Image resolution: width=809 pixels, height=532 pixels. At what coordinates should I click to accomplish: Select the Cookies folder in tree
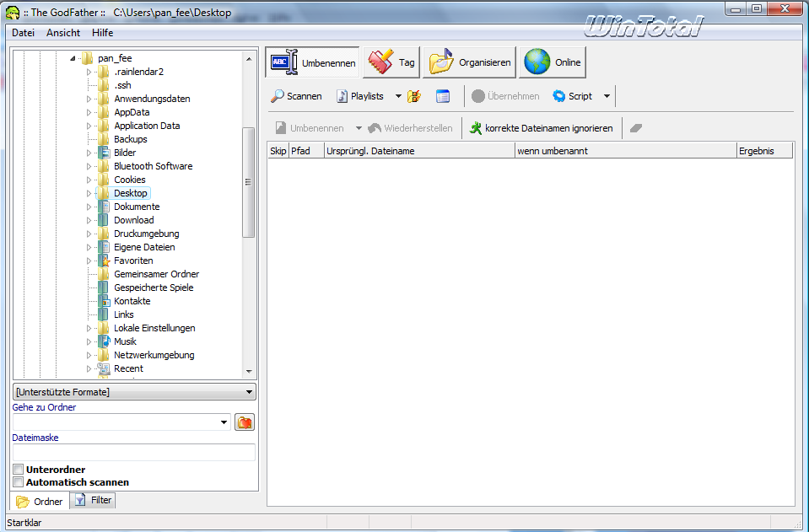pyautogui.click(x=130, y=180)
